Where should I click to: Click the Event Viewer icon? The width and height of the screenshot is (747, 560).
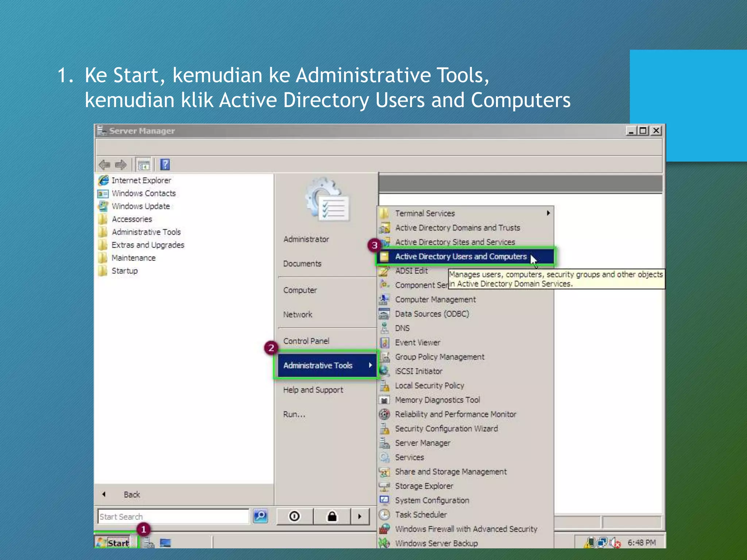[x=384, y=343]
